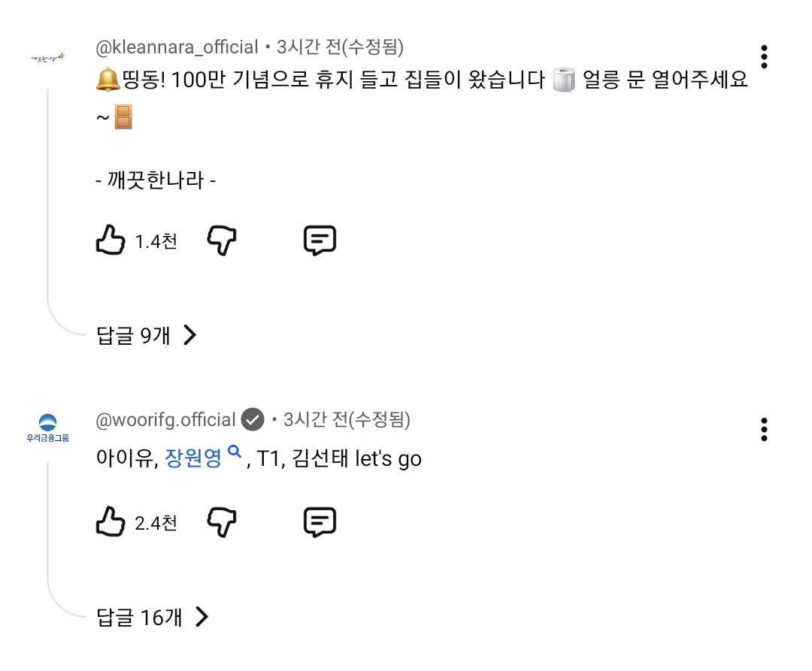Expand the 답글 9개 replies
812x671 pixels.
(x=147, y=335)
